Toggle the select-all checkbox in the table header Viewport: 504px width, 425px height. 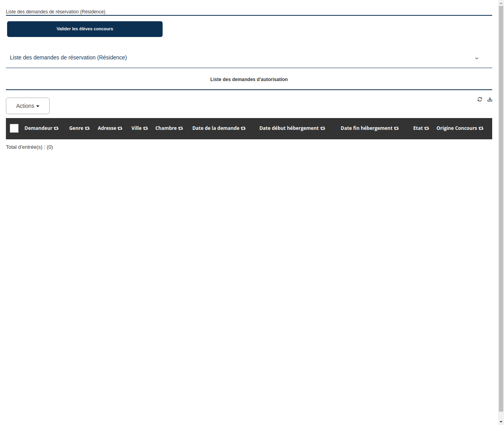click(x=14, y=128)
